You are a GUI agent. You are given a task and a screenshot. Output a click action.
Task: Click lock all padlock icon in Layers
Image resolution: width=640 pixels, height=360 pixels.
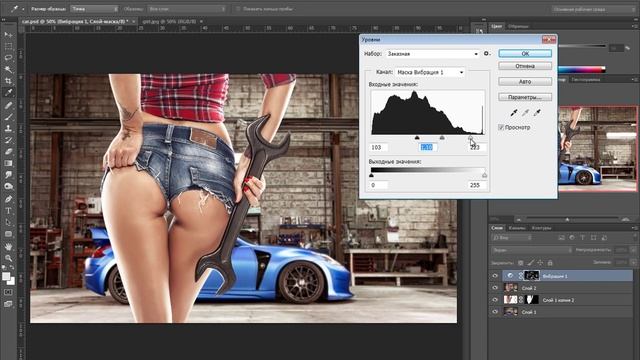pos(550,263)
